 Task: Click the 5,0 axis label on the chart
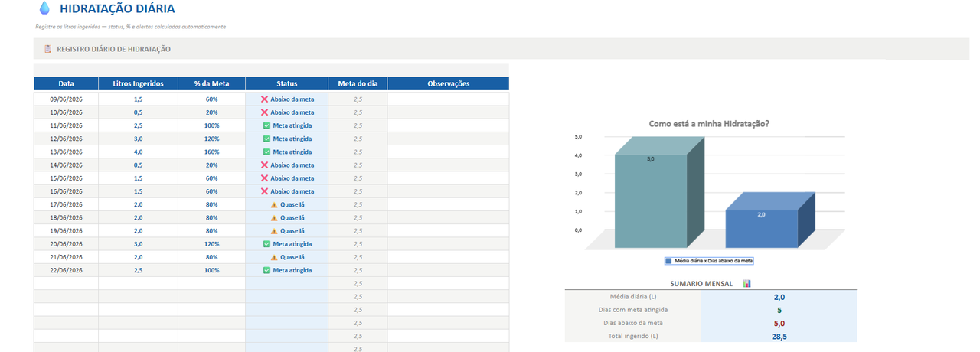(x=578, y=136)
